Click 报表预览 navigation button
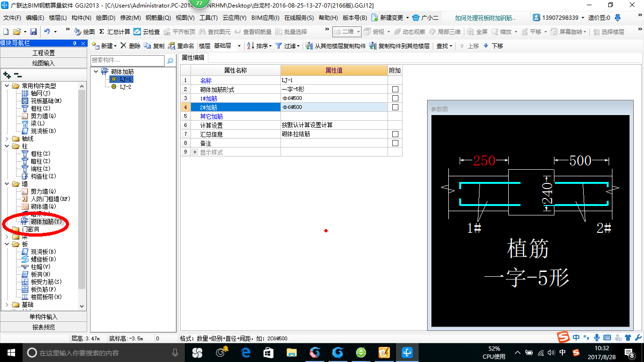The height and width of the screenshot is (362, 644). click(43, 327)
